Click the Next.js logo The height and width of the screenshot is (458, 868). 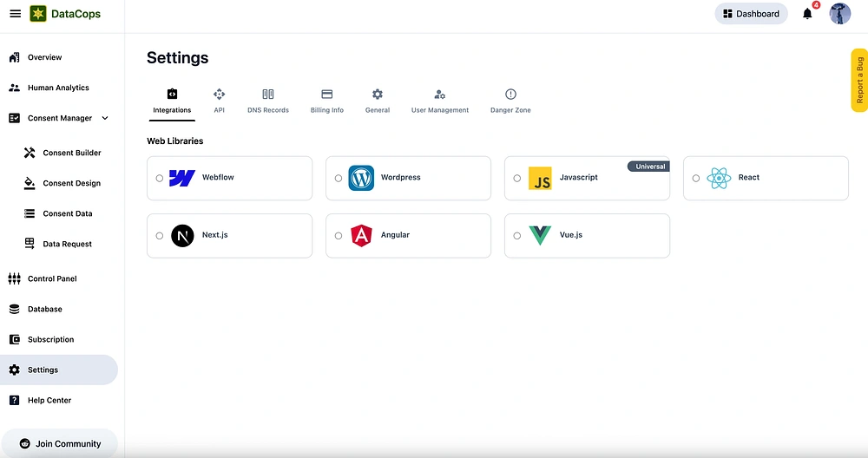pyautogui.click(x=182, y=236)
